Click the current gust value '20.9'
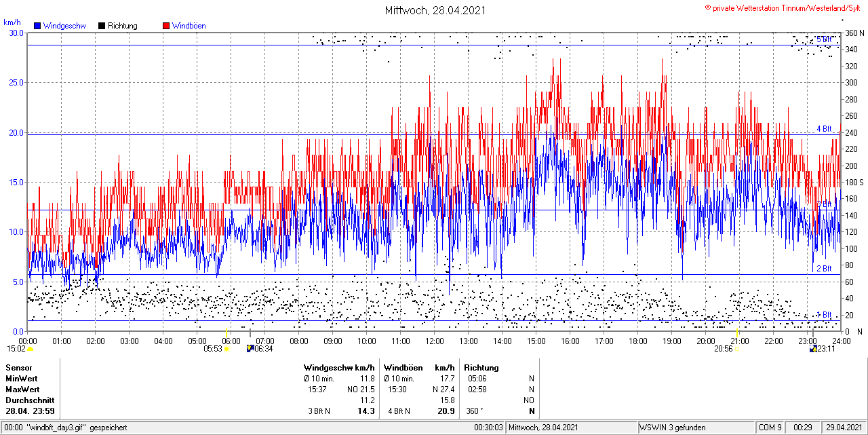The image size is (868, 435). tap(446, 411)
